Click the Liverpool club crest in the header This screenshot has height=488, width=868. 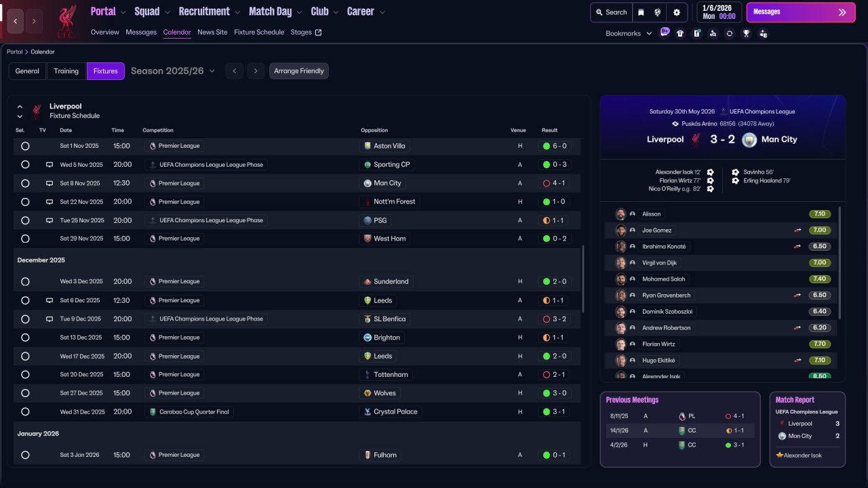[x=66, y=21]
